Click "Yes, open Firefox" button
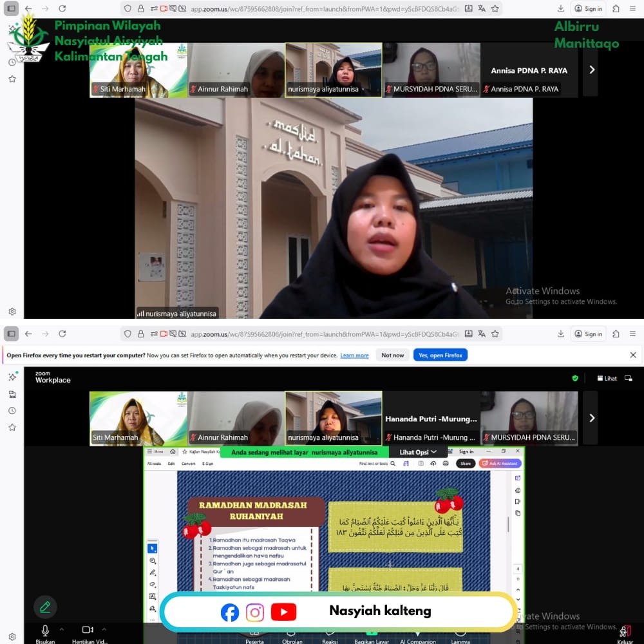 pos(440,355)
